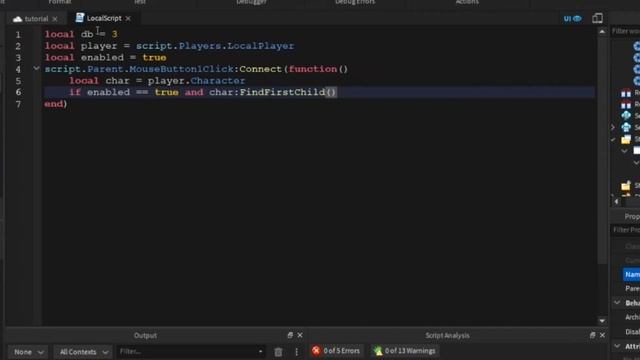Click the editor scroll up arrow
Screen dimensions: 640x360
click(602, 31)
